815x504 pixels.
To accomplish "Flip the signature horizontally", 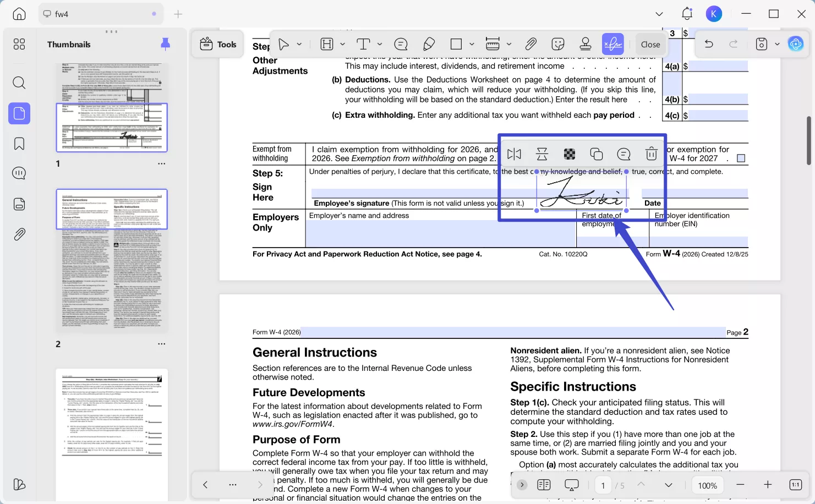I will pyautogui.click(x=514, y=154).
